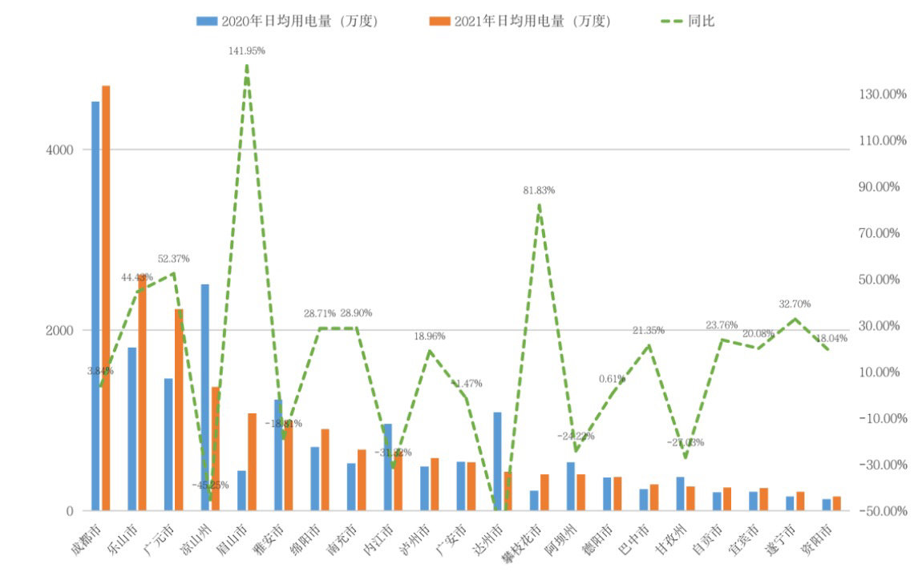
Task: Click the blue bar for 凉山州
Action: click(x=205, y=397)
